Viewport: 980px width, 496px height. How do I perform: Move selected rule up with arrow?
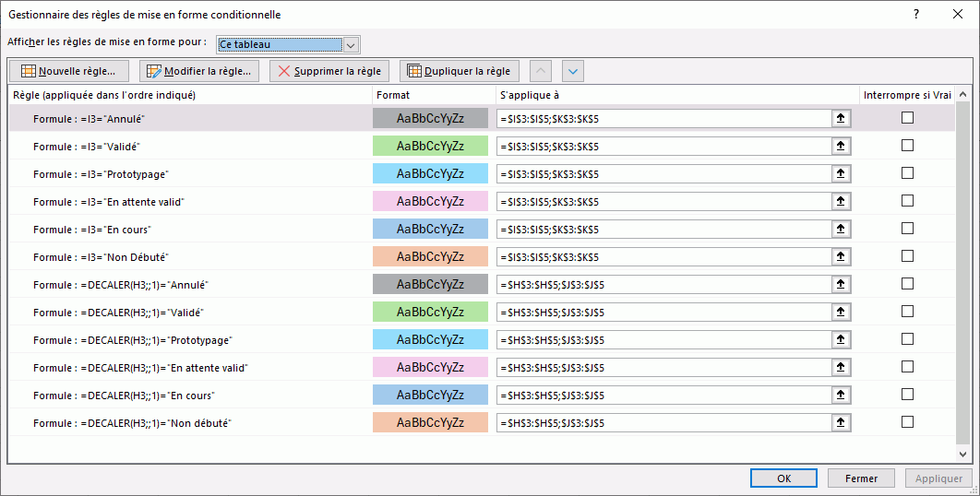point(543,71)
